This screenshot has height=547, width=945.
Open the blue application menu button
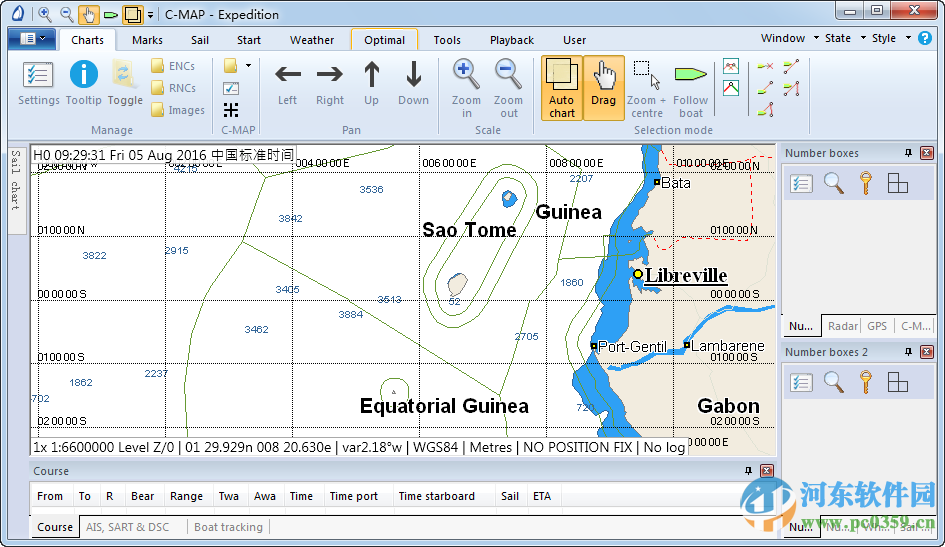32,39
